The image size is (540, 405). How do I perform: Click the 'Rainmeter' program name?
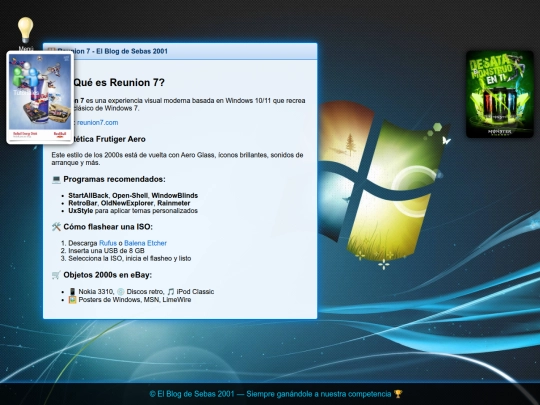click(x=174, y=203)
